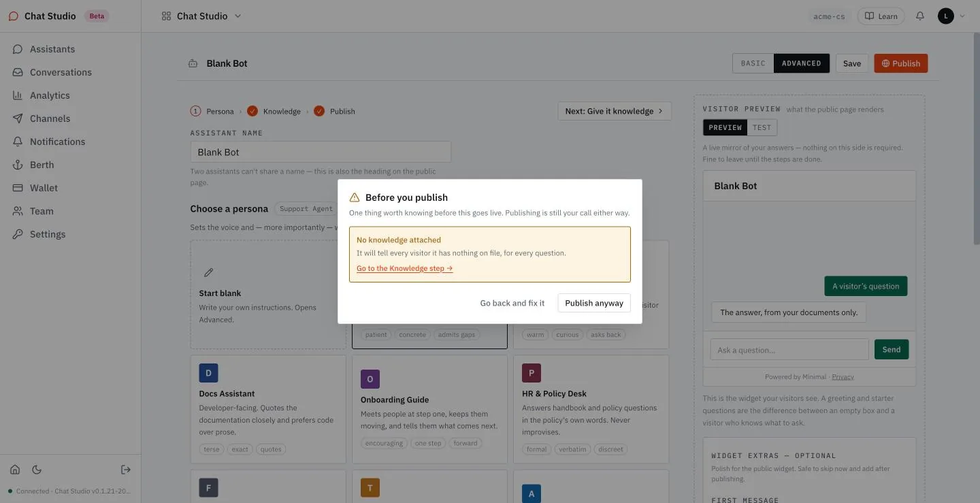Click the Save button

coord(852,63)
